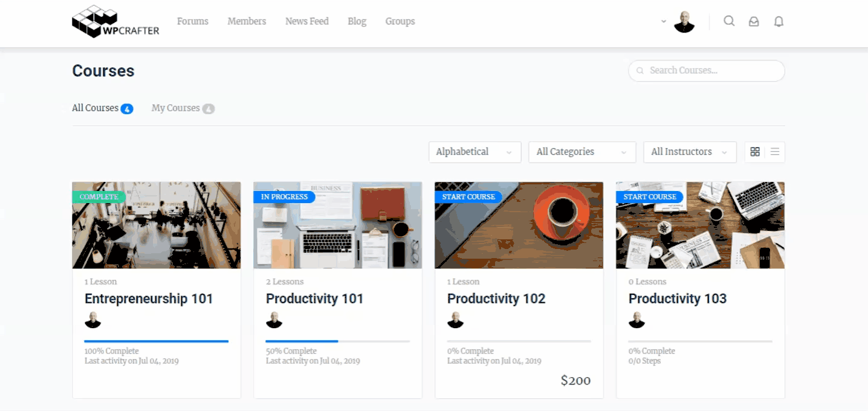Open the All Instructors dropdown
This screenshot has width=868, height=411.
pos(690,152)
